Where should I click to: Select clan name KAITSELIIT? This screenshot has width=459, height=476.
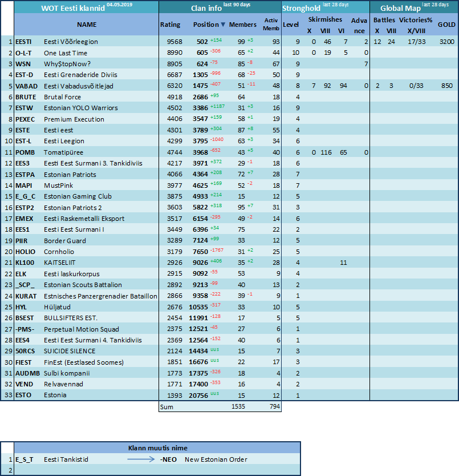click(60, 263)
